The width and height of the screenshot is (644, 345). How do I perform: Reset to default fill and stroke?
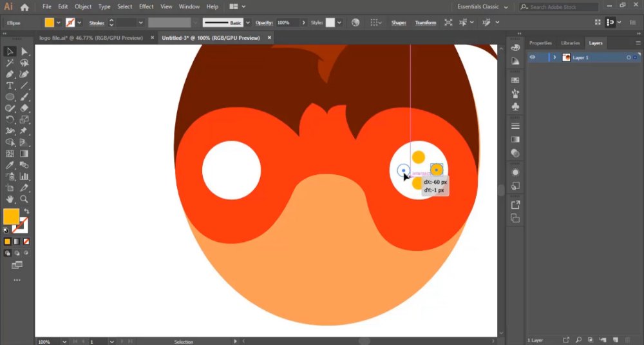6,231
